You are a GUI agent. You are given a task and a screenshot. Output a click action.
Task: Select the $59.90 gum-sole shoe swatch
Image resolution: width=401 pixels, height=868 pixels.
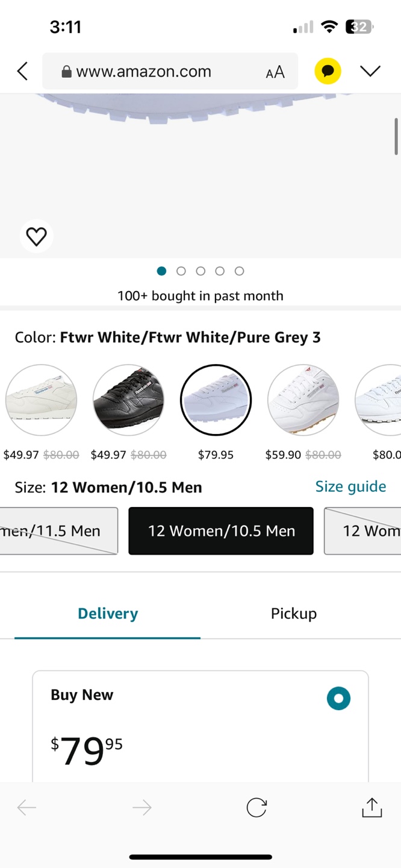(303, 400)
